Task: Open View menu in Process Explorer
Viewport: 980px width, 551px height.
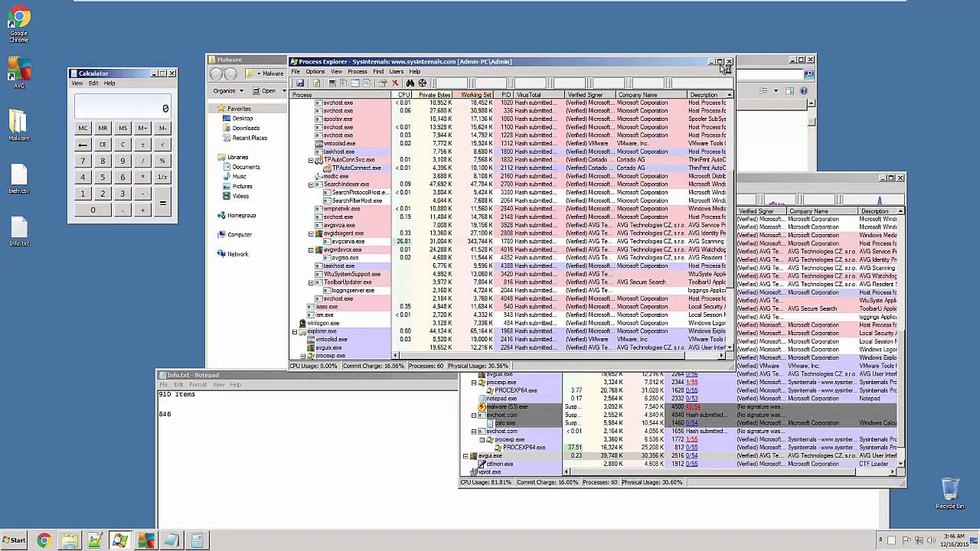Action: click(336, 72)
